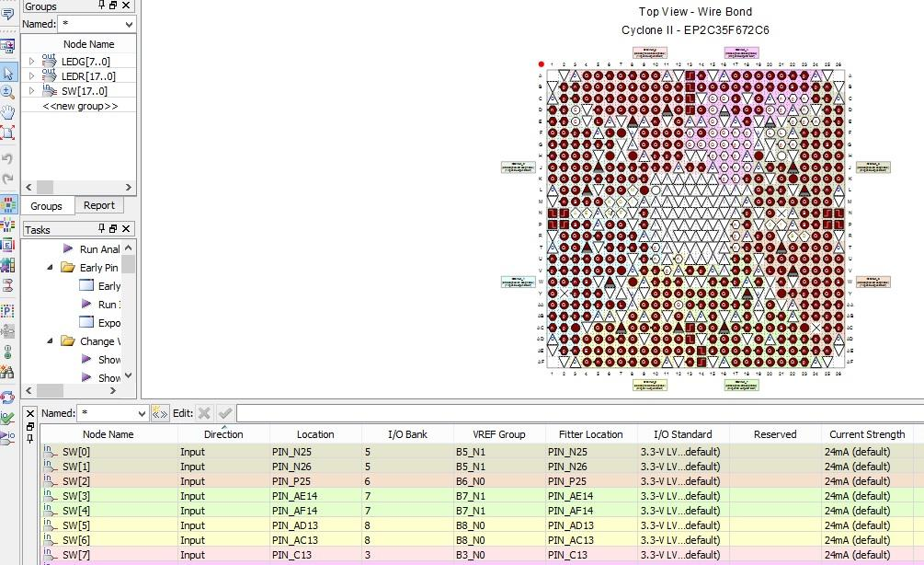Expand the SW[17..0] group

[x=32, y=90]
